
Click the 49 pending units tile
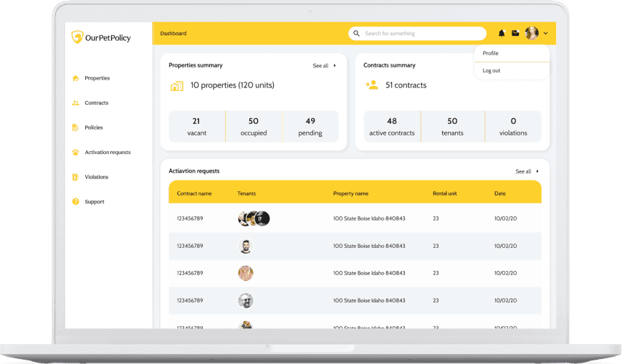click(x=310, y=127)
